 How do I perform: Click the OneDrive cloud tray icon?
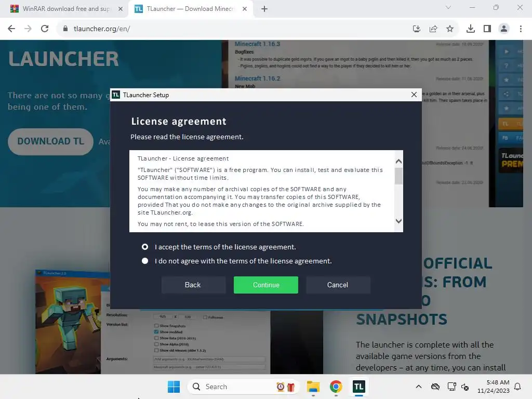[435, 387]
